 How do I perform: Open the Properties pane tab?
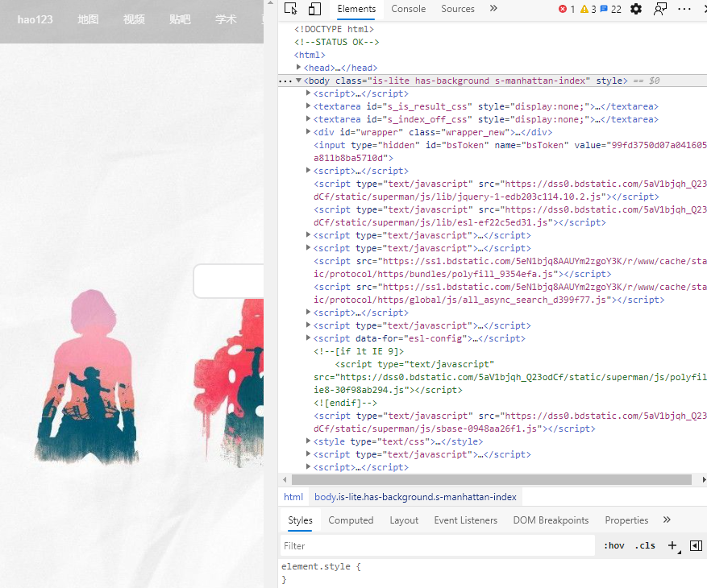click(626, 520)
